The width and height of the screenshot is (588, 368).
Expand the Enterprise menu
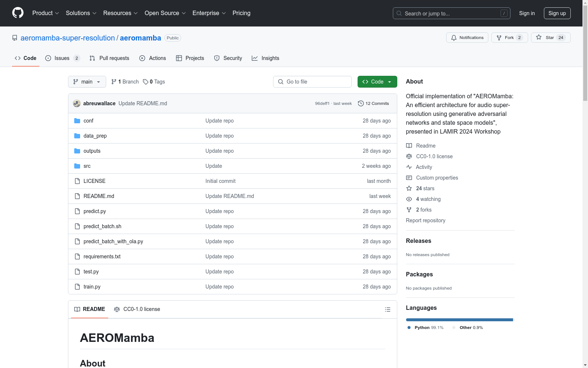209,13
